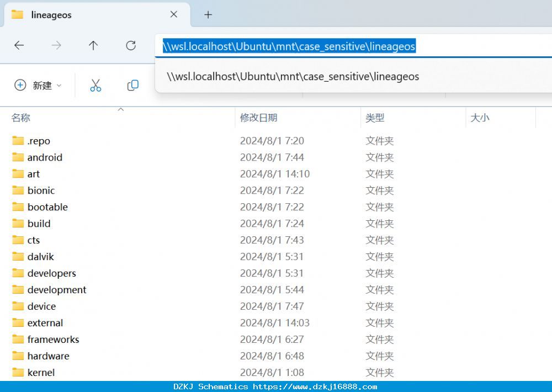
Task: Click the folder name '.repo'
Action: (39, 141)
